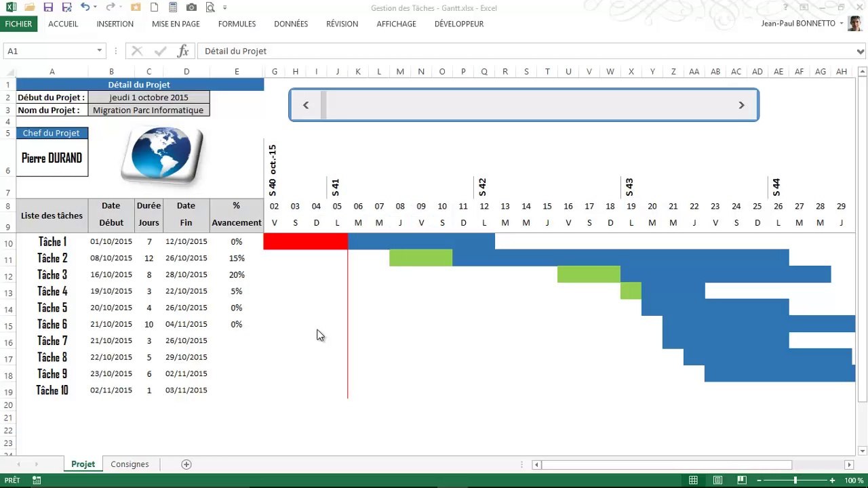Click the cancel X in formula bar
Image resolution: width=868 pixels, height=488 pixels.
(x=137, y=51)
